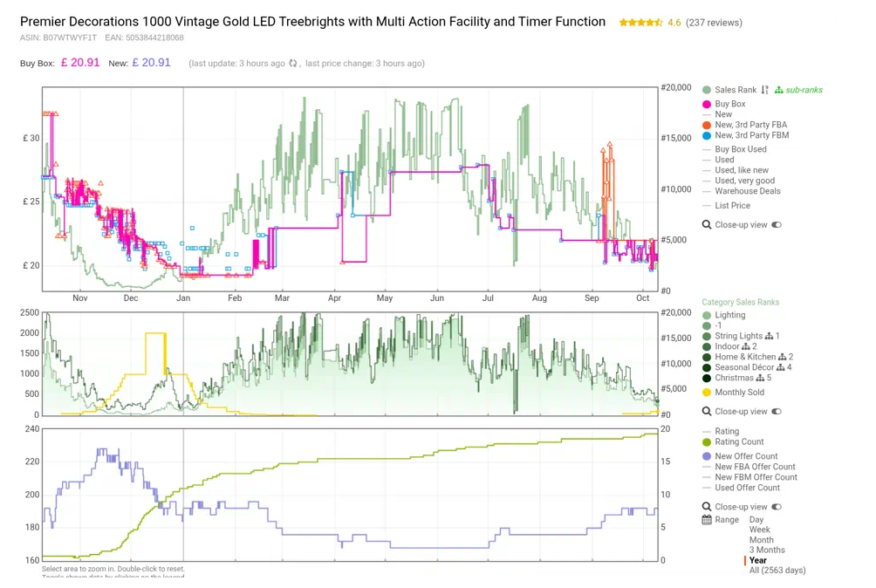Image resolution: width=876 pixels, height=588 pixels.
Task: Click magnifier icon of price chart Close-up view
Action: point(707,225)
